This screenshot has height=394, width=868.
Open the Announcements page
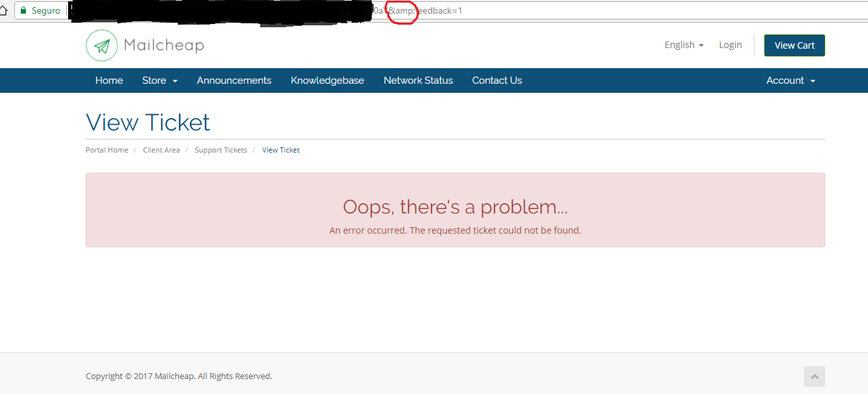pyautogui.click(x=234, y=80)
